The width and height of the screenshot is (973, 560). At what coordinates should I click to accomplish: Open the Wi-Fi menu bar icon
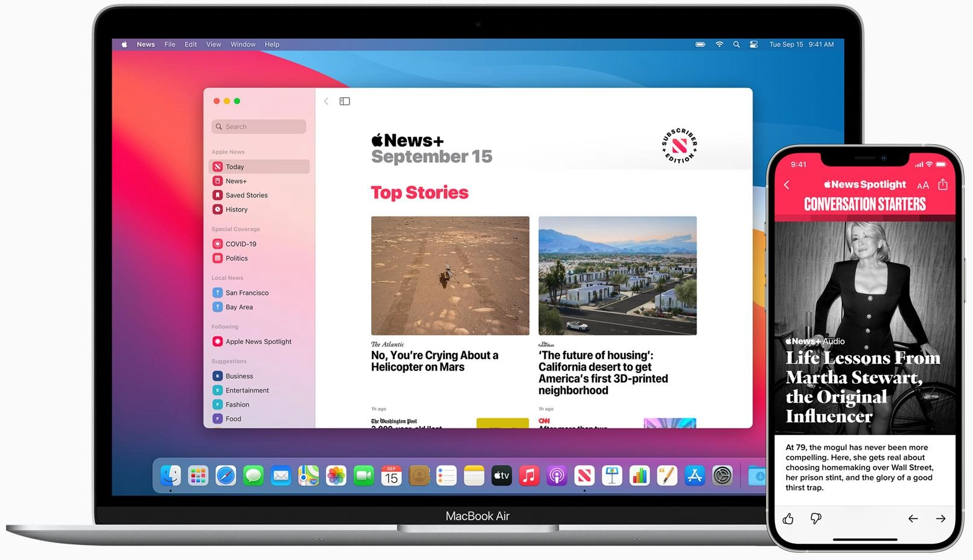pos(719,45)
